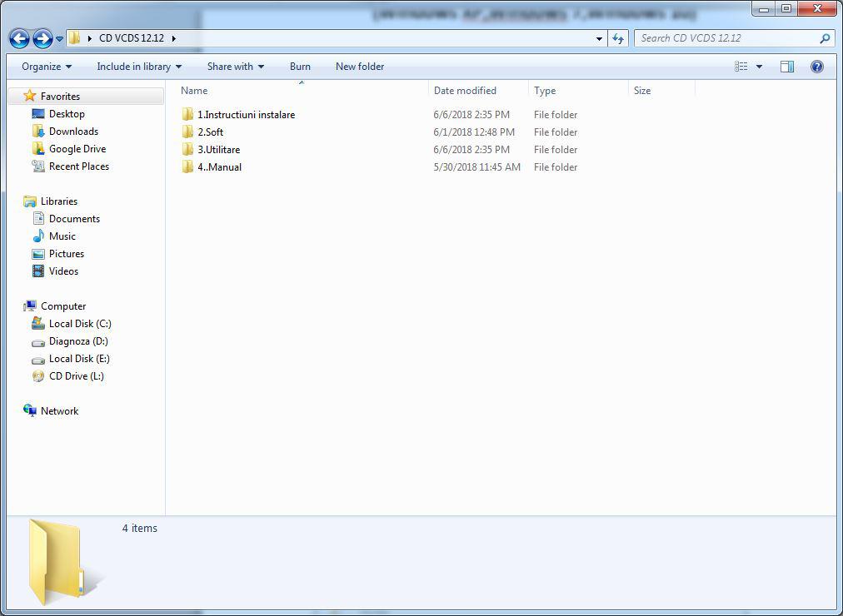843x616 pixels.
Task: Click the 2.Soft folder name
Action: [x=210, y=132]
